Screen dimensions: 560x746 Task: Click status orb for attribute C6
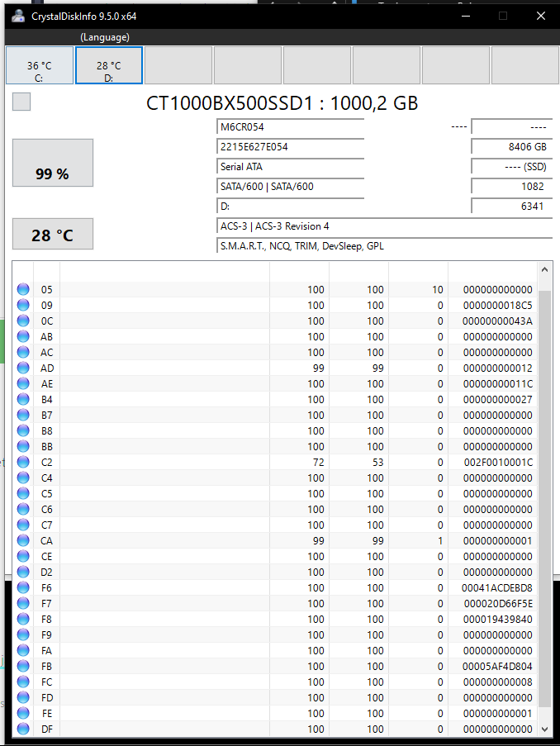[23, 509]
